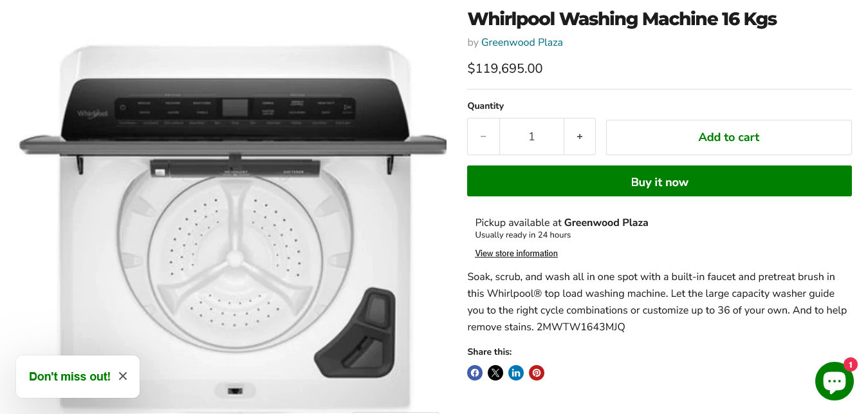Image resolution: width=868 pixels, height=414 pixels.
Task: Open the Shopify chat widget
Action: 834,382
